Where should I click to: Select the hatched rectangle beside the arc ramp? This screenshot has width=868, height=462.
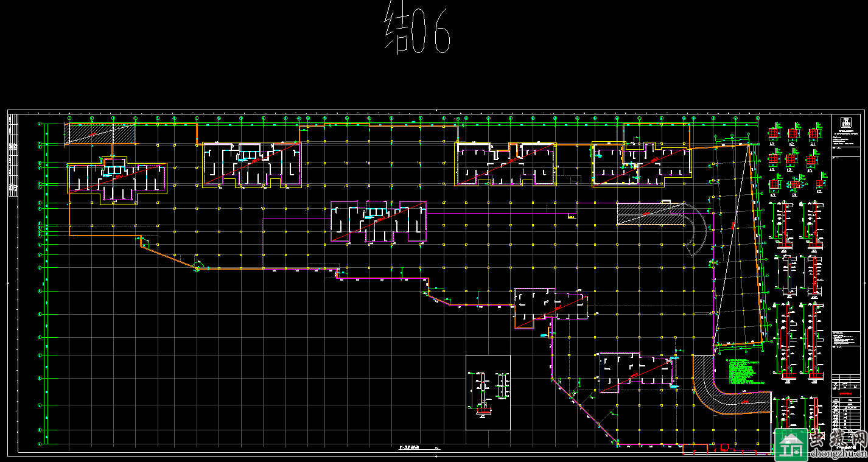point(648,214)
